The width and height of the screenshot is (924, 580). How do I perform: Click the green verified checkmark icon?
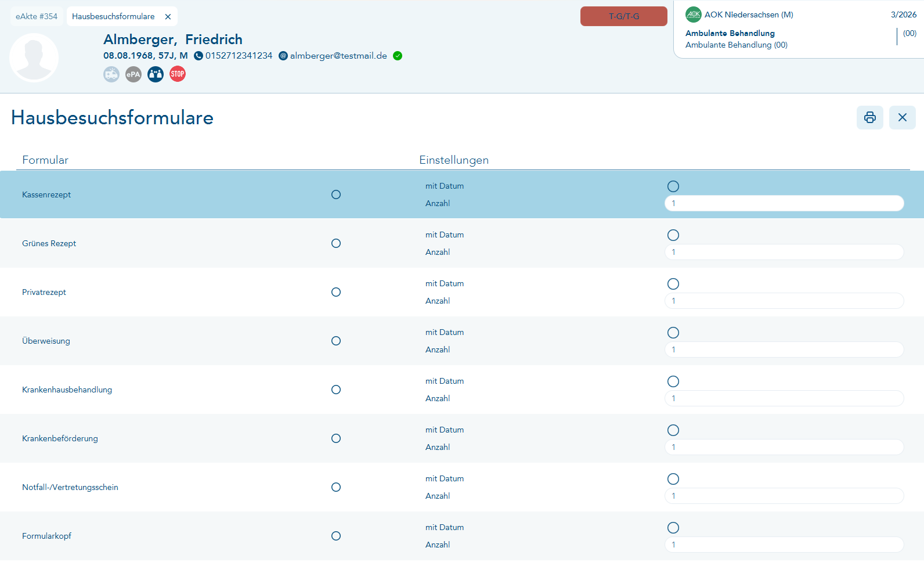[398, 56]
